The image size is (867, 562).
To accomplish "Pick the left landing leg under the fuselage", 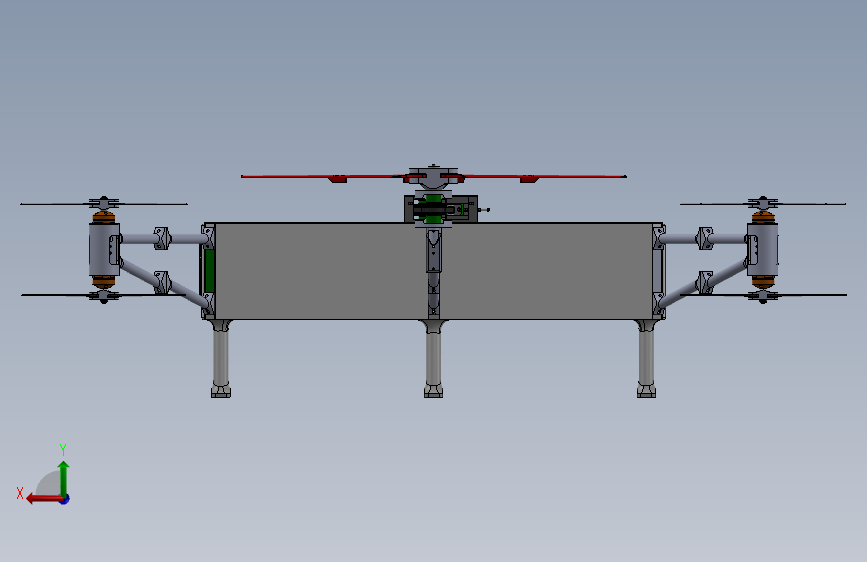I will pos(221,358).
